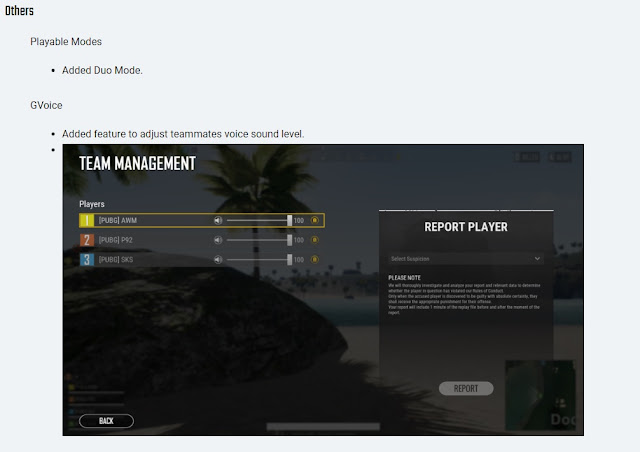This screenshot has width=640, height=452.
Task: Select player row 3 [PUBG] SKS
Action: pyautogui.click(x=202, y=260)
